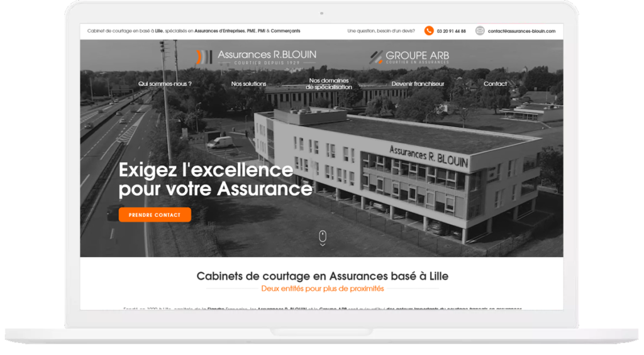Call the number 03 20 91 44 88
Screen dimensions: 644x355
tap(452, 31)
